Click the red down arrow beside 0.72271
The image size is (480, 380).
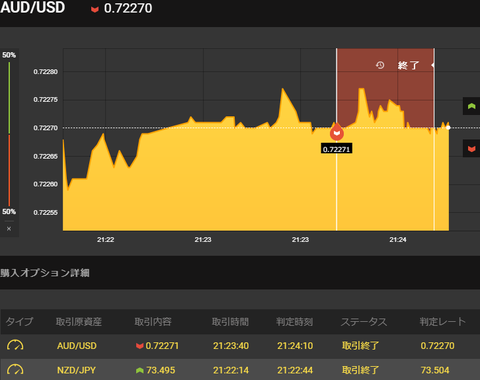tap(140, 346)
